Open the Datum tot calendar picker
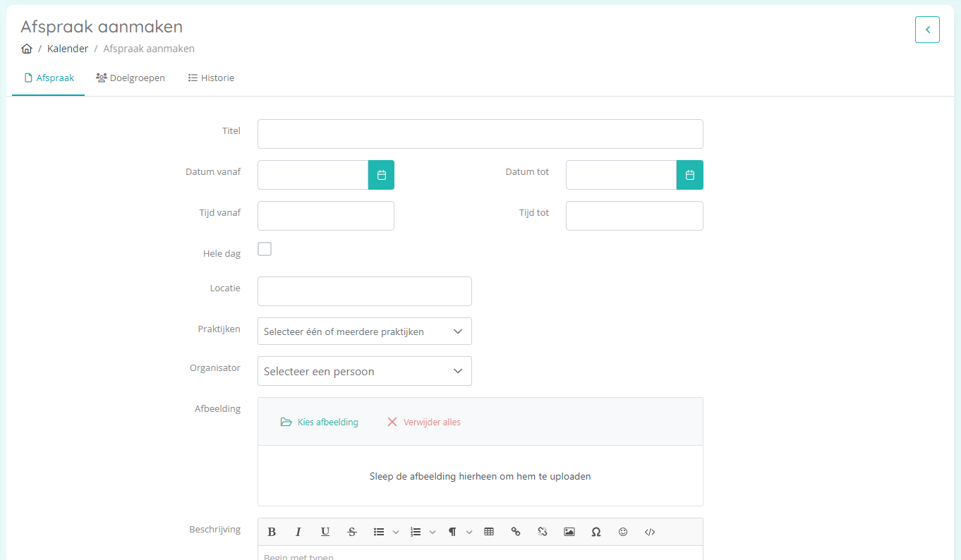 click(689, 175)
